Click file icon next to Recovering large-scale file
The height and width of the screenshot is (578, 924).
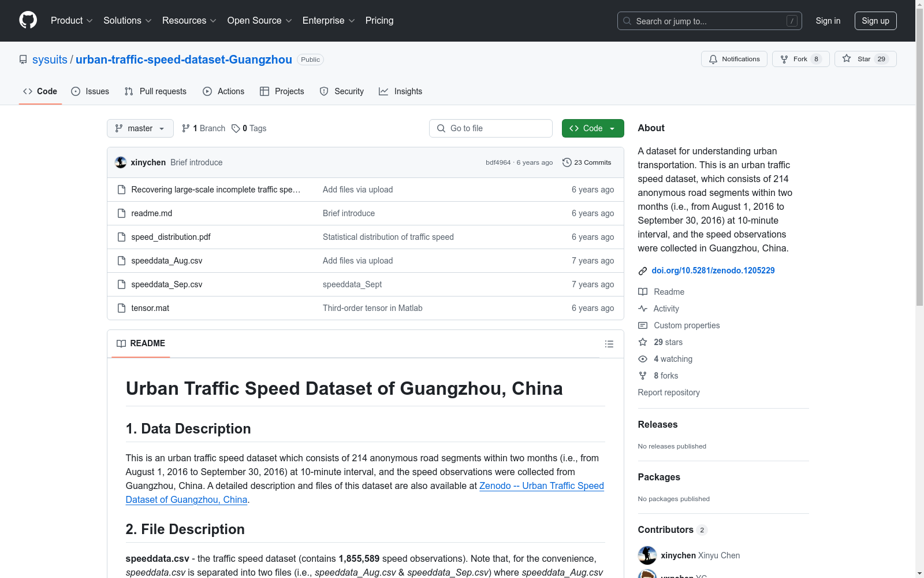[121, 190]
